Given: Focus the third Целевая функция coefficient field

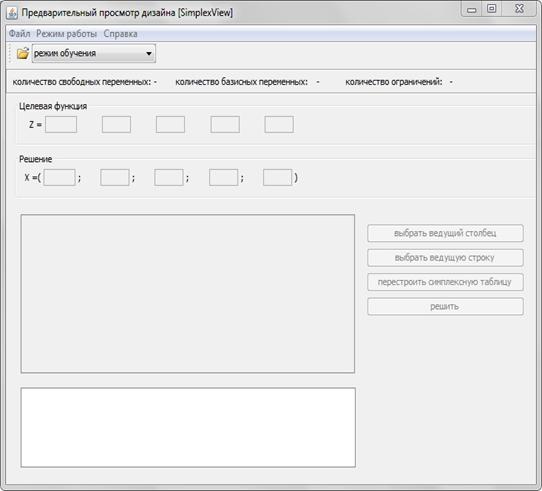Looking at the screenshot, I should [170, 124].
